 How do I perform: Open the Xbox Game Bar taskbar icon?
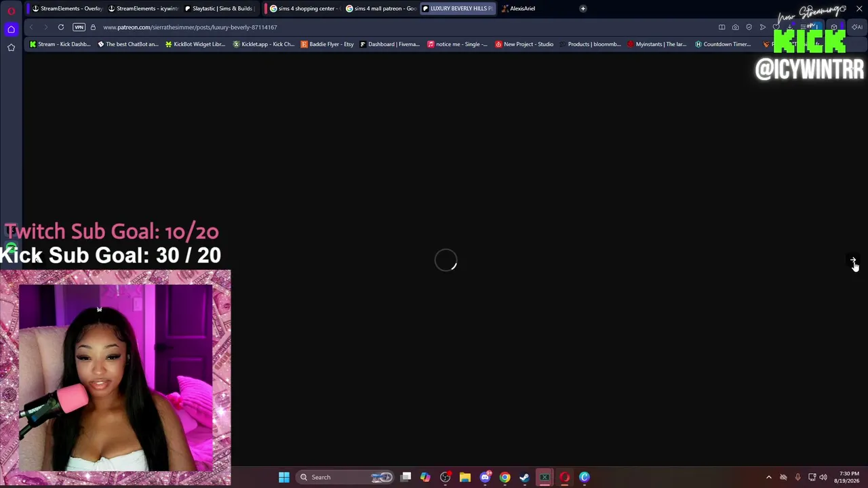coord(545,477)
